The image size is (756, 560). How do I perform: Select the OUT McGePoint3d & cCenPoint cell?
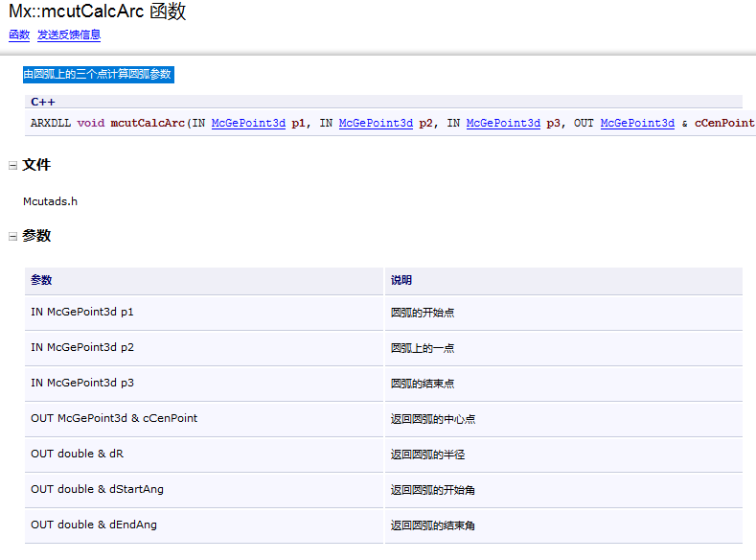114,419
